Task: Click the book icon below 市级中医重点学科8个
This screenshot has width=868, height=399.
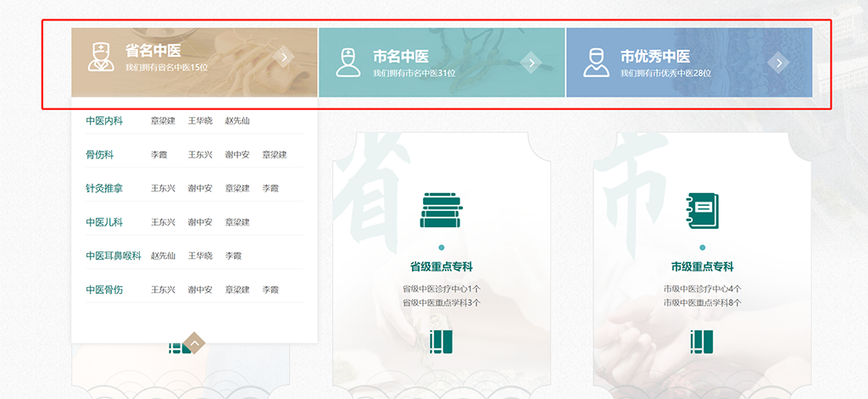Action: pyautogui.click(x=702, y=341)
